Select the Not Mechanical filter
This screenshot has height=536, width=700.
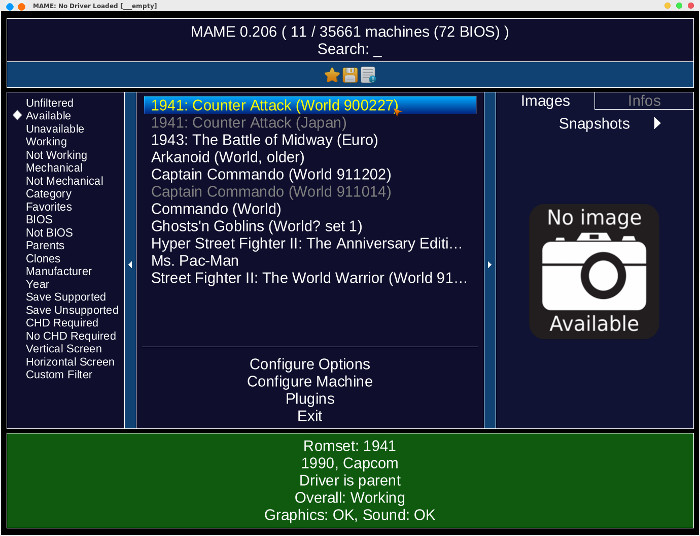[64, 181]
